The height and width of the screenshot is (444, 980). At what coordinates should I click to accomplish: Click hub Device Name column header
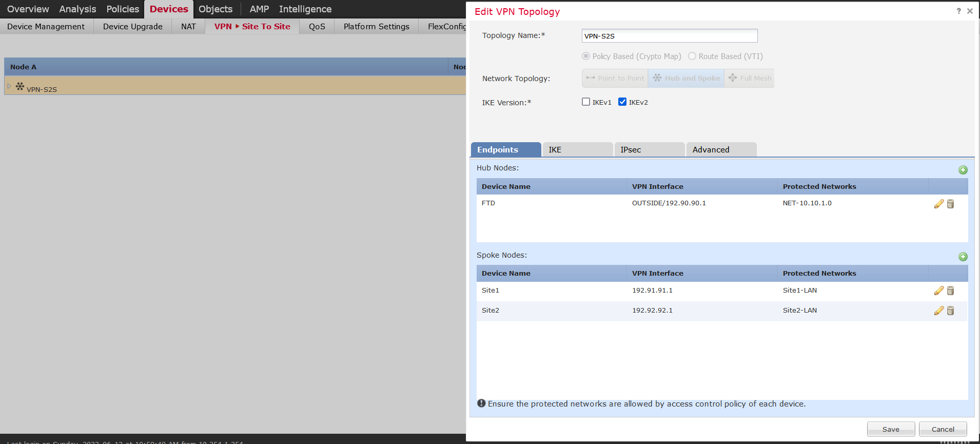(x=552, y=186)
